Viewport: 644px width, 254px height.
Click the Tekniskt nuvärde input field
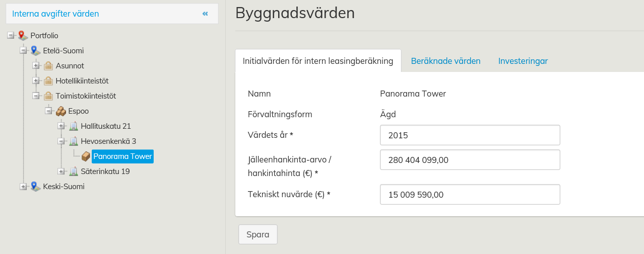(x=470, y=195)
